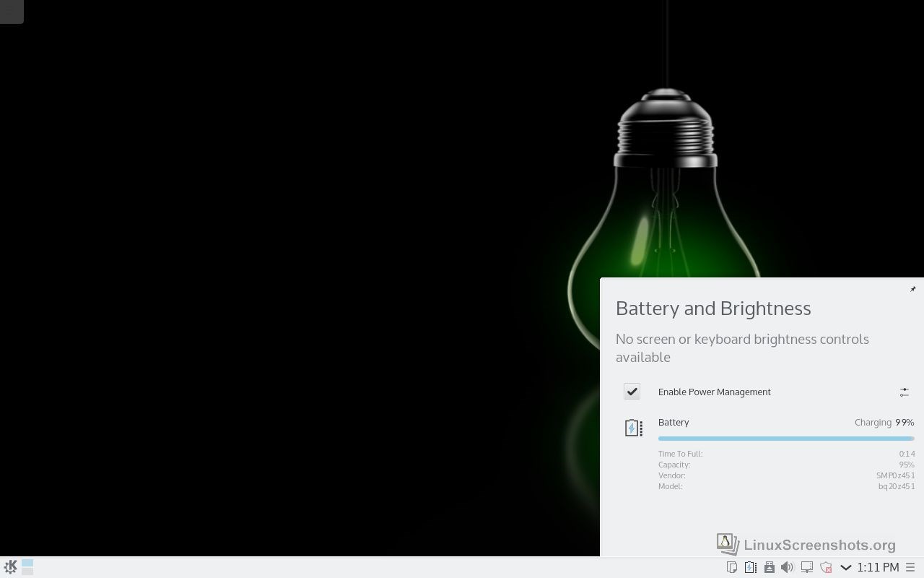The image size is (924, 578).
Task: Click the battery charge progress bar
Action: point(786,439)
